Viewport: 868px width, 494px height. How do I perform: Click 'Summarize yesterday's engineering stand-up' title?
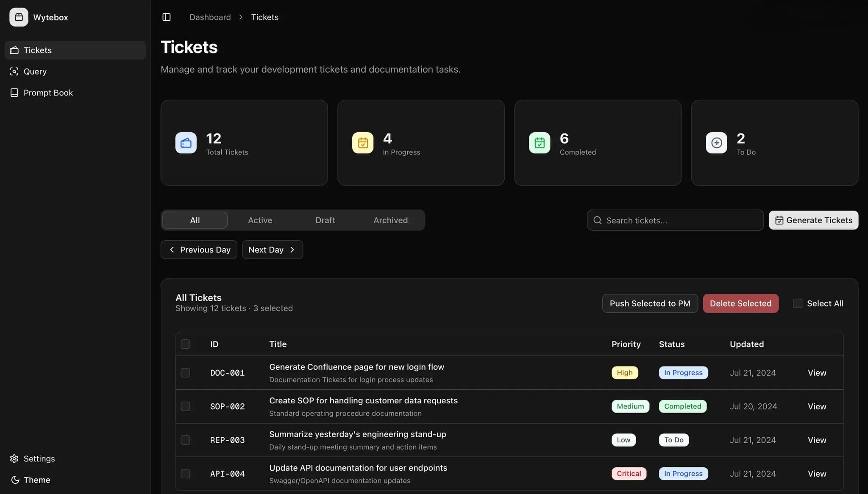pos(357,434)
